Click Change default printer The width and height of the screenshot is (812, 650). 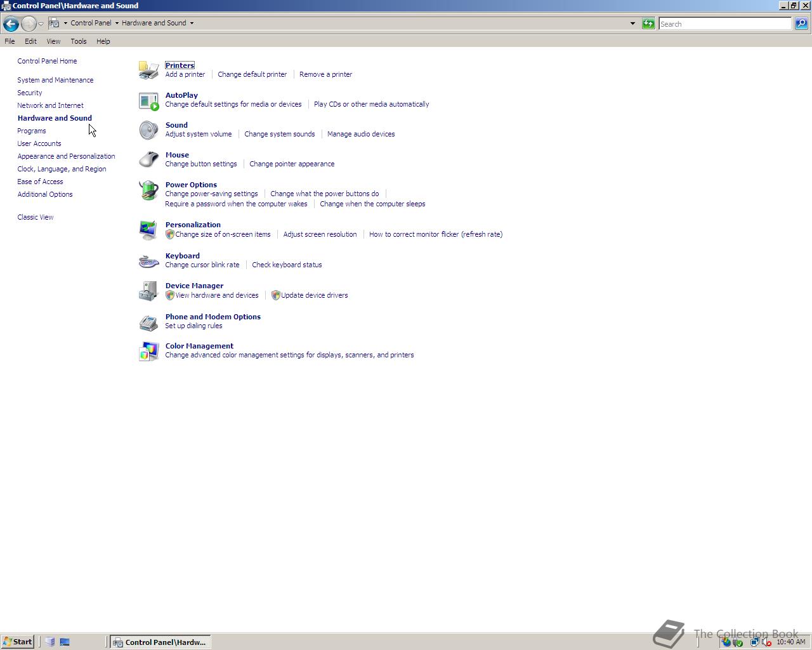pyautogui.click(x=252, y=74)
